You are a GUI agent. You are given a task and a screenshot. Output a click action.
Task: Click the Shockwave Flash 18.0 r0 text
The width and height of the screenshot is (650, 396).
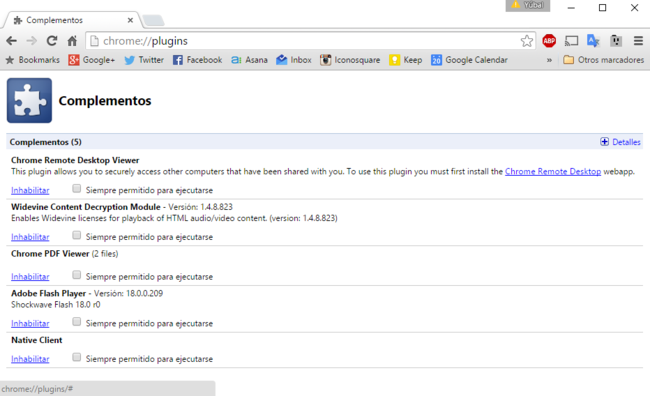tap(56, 305)
